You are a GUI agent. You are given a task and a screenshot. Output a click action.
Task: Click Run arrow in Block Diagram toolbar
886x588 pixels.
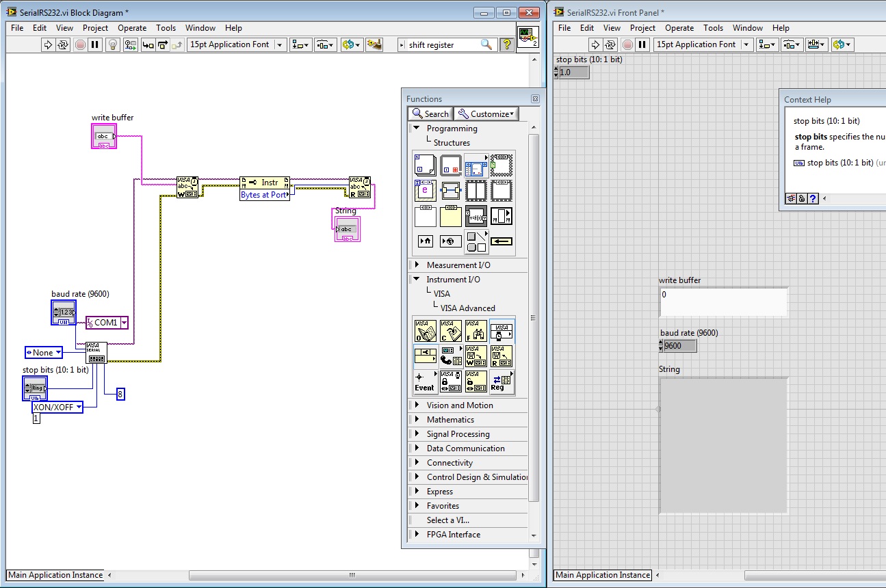pyautogui.click(x=48, y=44)
